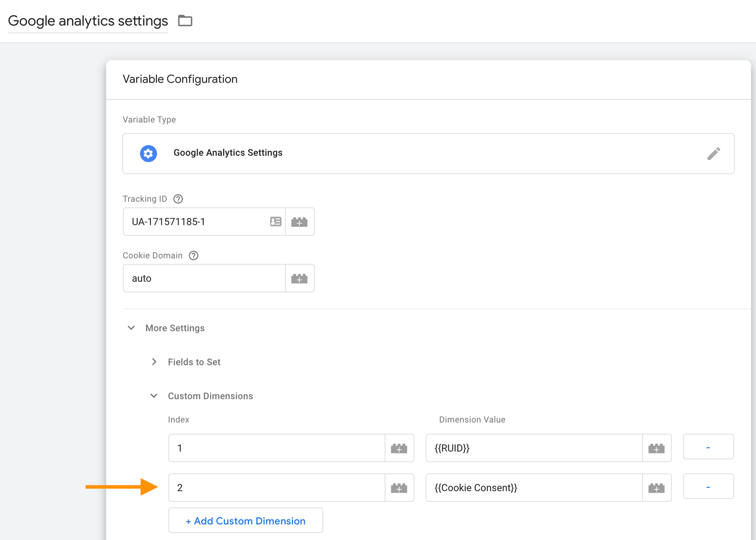This screenshot has height=540, width=756.
Task: Insert variable for index 1 field
Action: 399,448
